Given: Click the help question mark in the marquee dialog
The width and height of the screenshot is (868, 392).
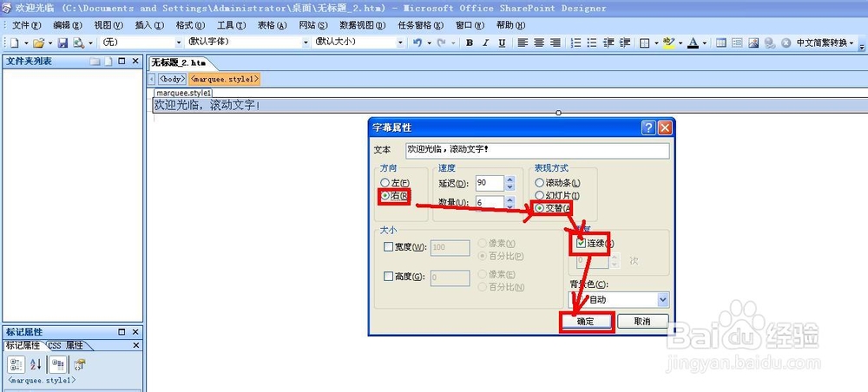Looking at the screenshot, I should (648, 128).
